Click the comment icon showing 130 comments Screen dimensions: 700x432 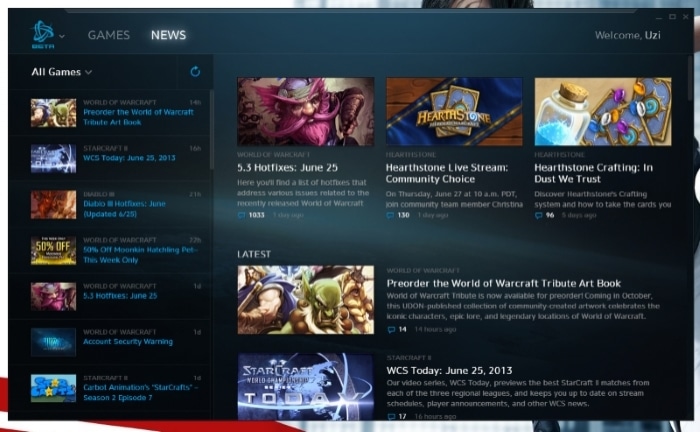coord(390,215)
